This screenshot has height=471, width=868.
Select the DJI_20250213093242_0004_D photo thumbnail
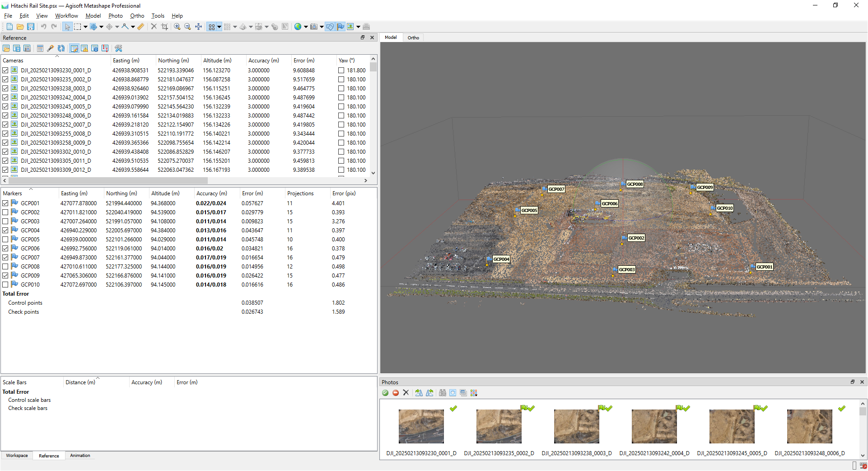(x=654, y=426)
